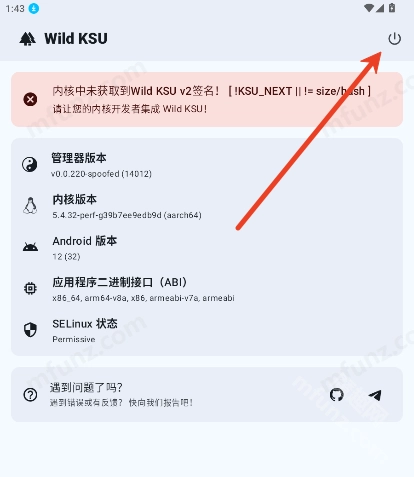Click the Linux penguin kernel icon
The width and height of the screenshot is (414, 477).
click(30, 206)
